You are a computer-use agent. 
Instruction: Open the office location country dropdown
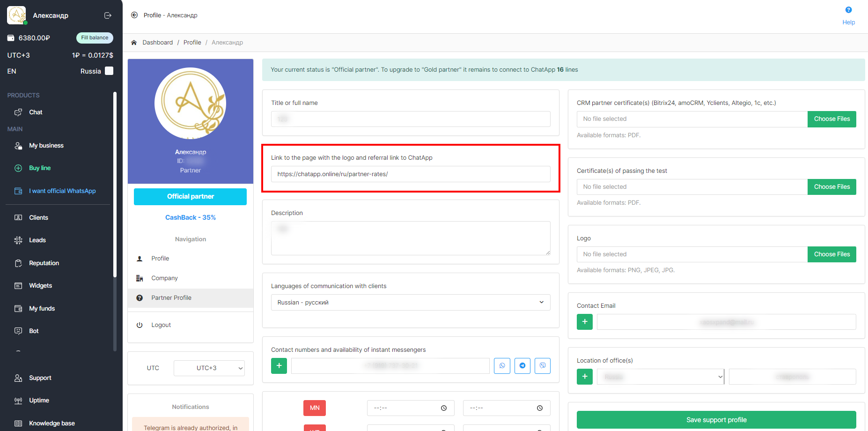660,377
